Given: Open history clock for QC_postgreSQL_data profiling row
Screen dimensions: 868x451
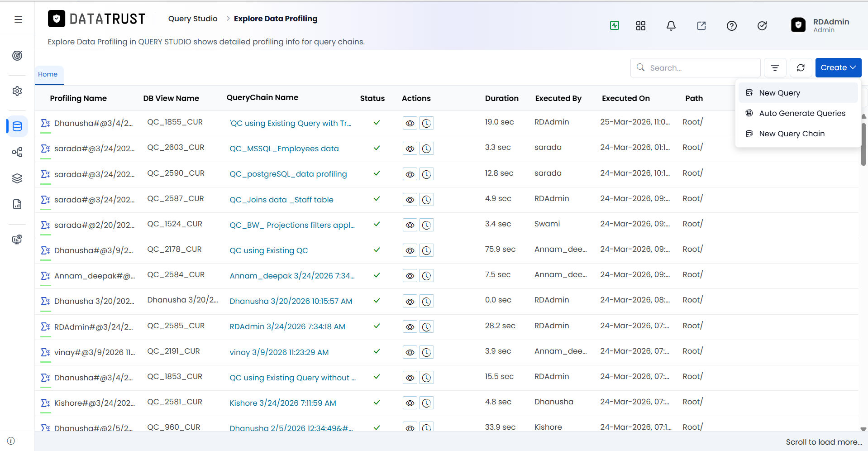Looking at the screenshot, I should [x=426, y=174].
